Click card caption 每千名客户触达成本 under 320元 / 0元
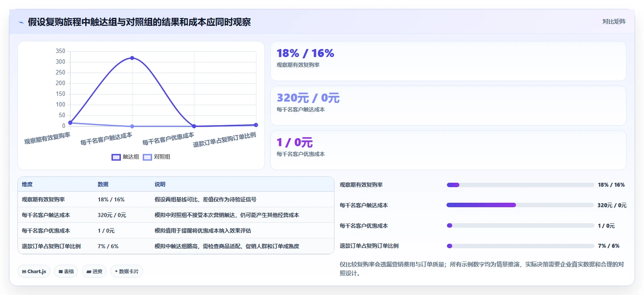644x295 pixels. (x=301, y=110)
